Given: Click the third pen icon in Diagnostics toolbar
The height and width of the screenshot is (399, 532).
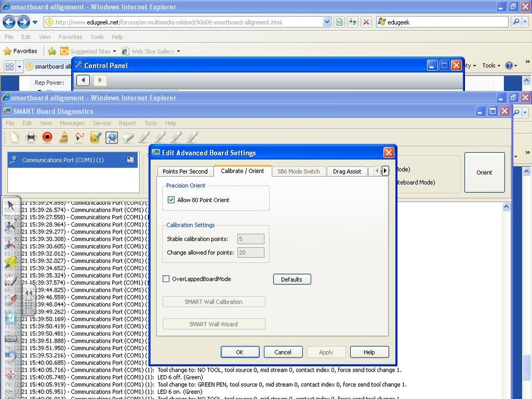Looking at the screenshot, I should pyautogui.click(x=176, y=137).
